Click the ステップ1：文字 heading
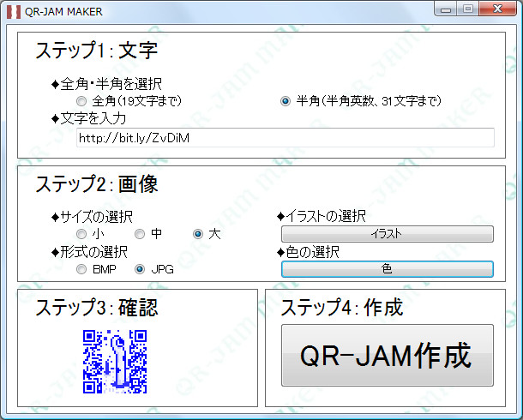523x420 pixels. click(97, 51)
